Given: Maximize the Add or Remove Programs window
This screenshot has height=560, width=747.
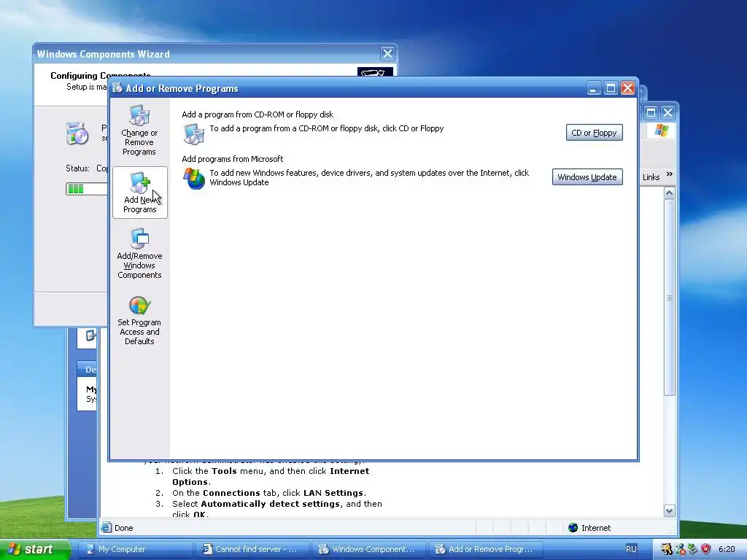Looking at the screenshot, I should tap(611, 88).
